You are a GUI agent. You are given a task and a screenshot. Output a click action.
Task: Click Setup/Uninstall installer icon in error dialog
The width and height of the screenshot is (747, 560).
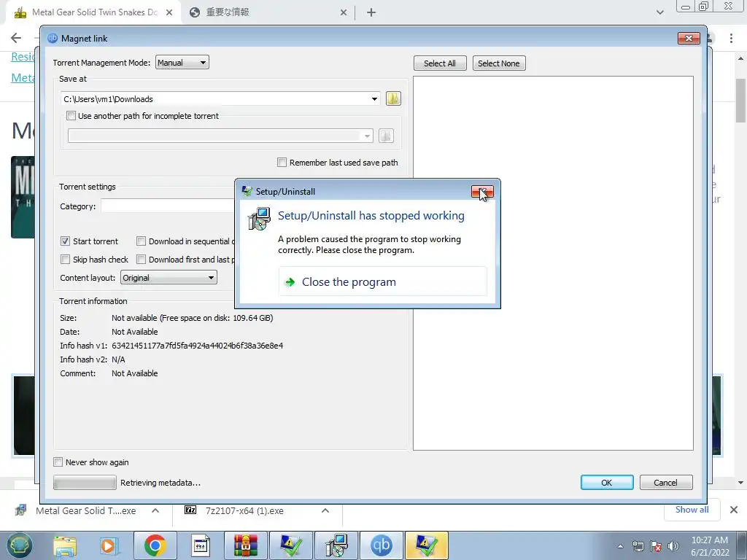[x=259, y=219]
